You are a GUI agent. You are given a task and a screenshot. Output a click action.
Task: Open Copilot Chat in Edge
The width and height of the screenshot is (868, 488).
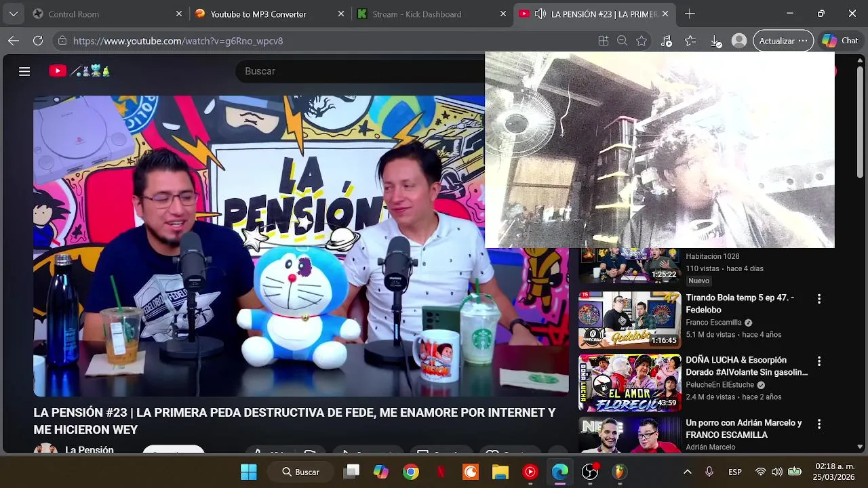840,41
